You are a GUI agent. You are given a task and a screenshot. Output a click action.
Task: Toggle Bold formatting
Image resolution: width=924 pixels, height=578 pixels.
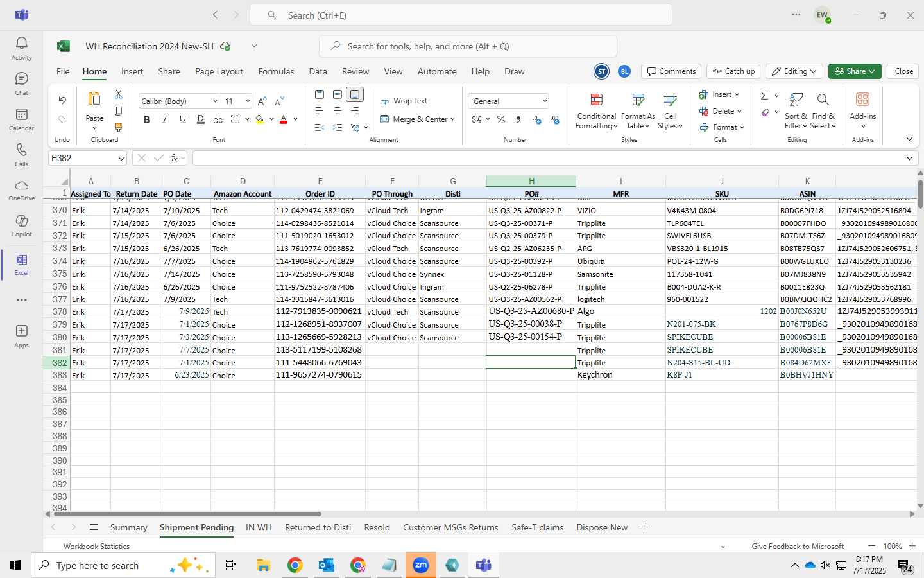click(147, 119)
